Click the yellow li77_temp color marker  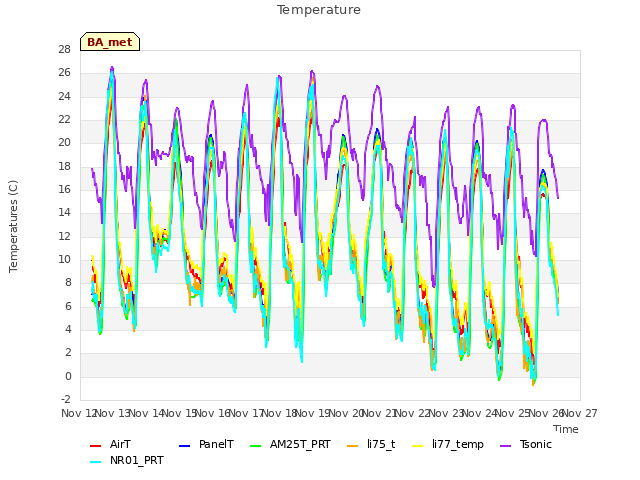click(x=418, y=446)
